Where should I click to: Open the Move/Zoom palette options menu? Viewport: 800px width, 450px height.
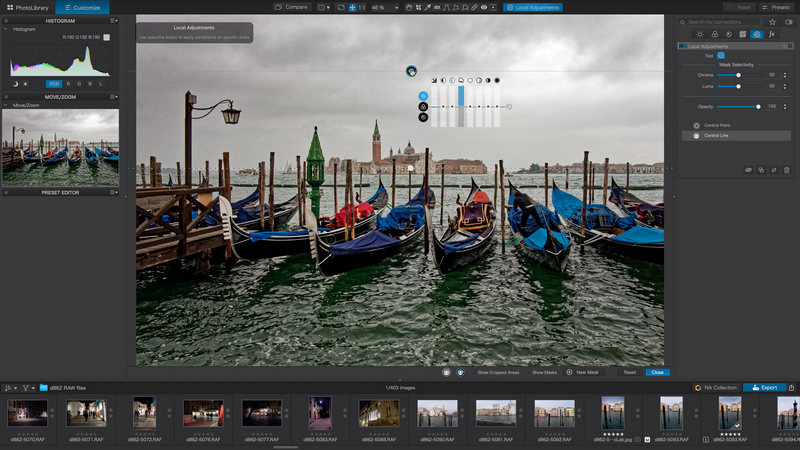pos(114,96)
